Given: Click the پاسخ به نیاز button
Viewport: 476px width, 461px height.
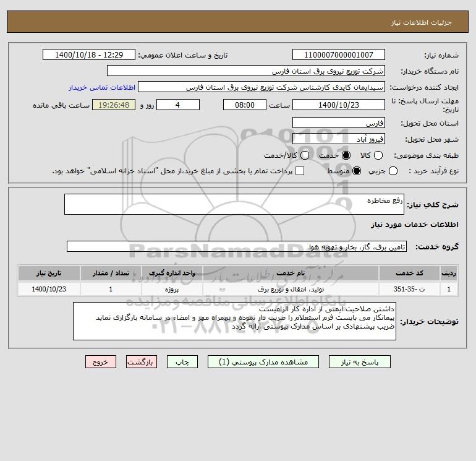Looking at the screenshot, I should (360, 362).
